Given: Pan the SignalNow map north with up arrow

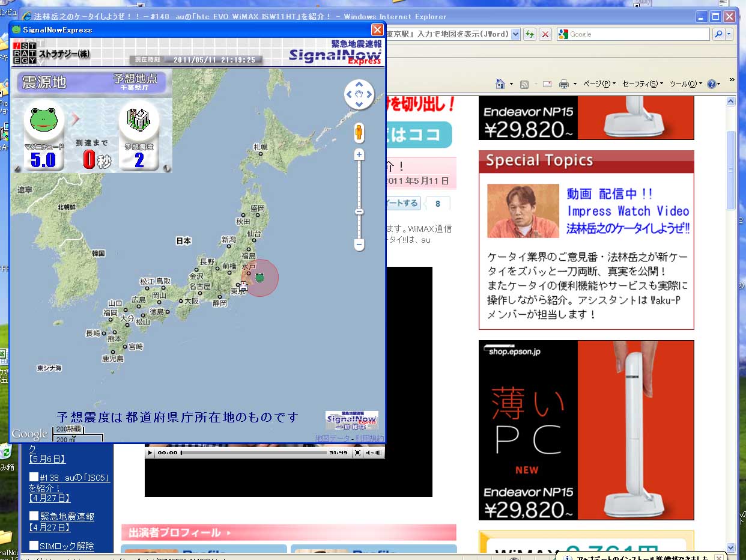Looking at the screenshot, I should [x=359, y=85].
